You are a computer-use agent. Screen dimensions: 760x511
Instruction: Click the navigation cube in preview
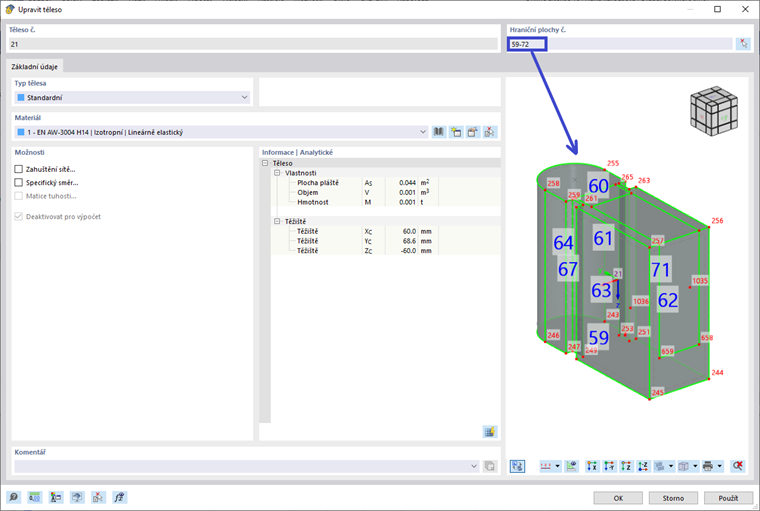pyautogui.click(x=714, y=111)
